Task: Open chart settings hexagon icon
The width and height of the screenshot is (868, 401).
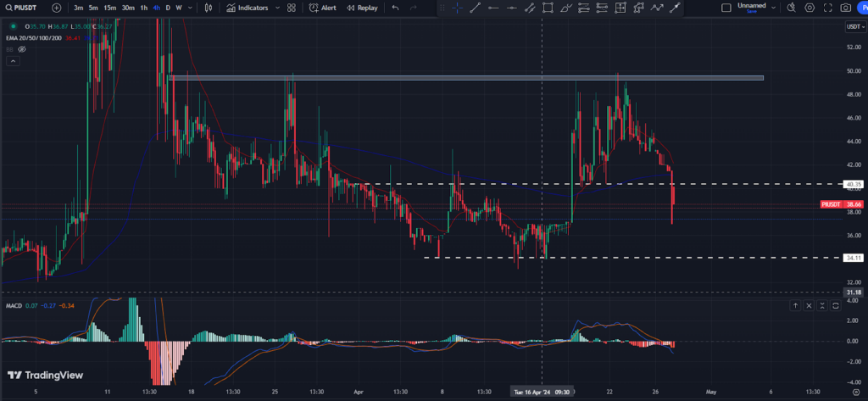Action: 810,8
